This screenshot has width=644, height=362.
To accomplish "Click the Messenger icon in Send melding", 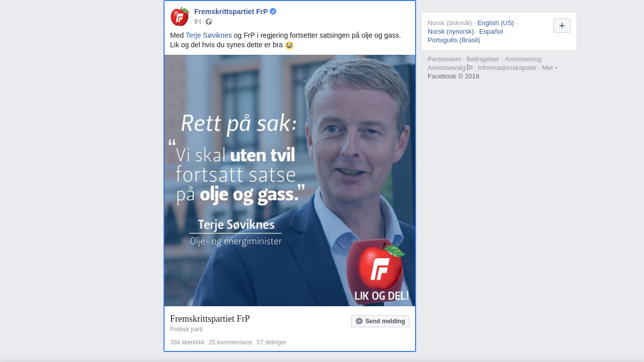I will pyautogui.click(x=359, y=321).
